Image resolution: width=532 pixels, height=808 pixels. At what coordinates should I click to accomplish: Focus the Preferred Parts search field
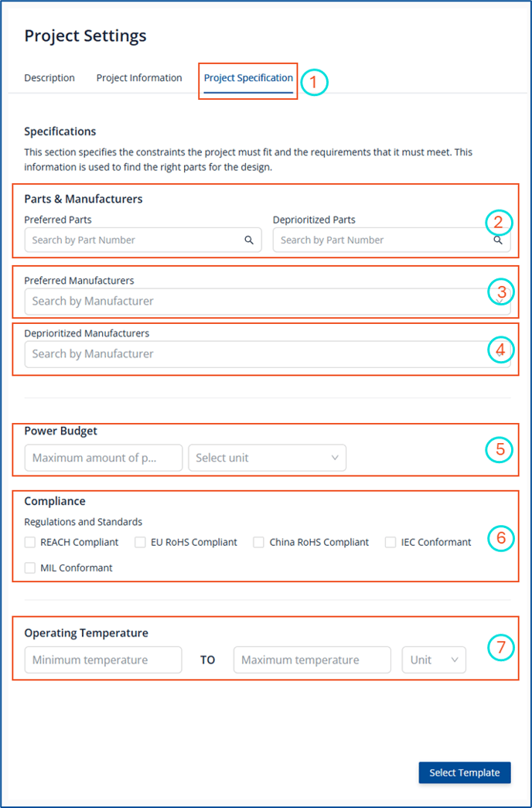tap(143, 240)
